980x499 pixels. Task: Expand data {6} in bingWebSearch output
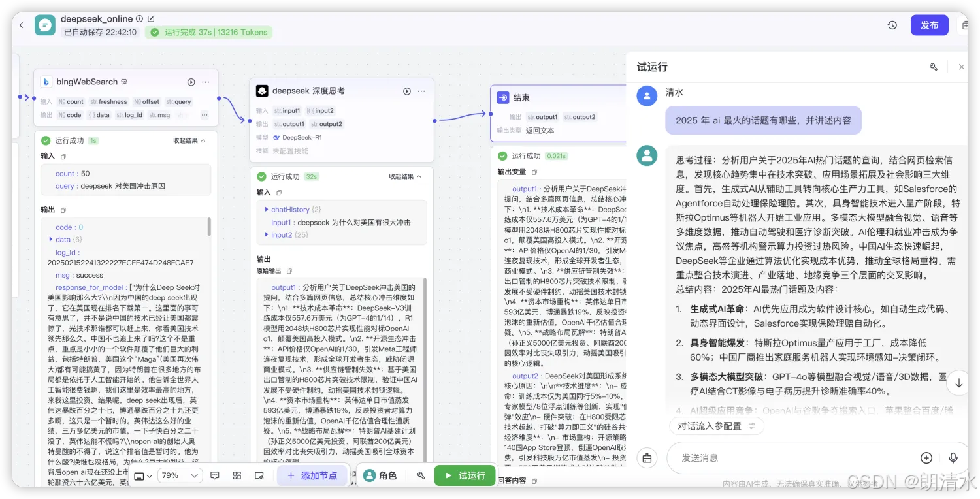pyautogui.click(x=52, y=240)
